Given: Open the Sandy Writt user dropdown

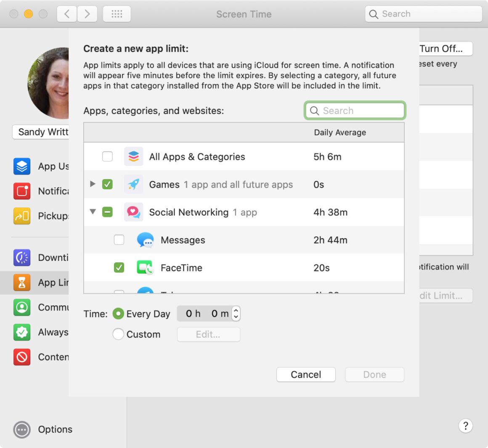Looking at the screenshot, I should [41, 132].
